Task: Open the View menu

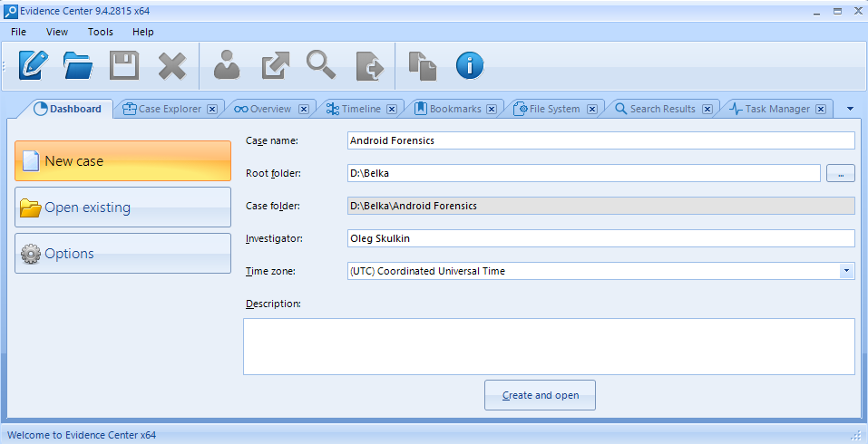Action: pyautogui.click(x=57, y=32)
